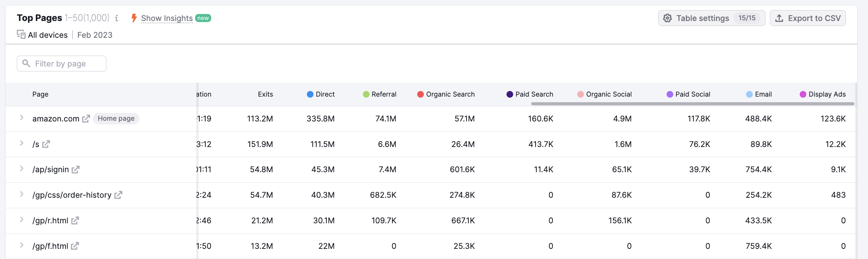The height and width of the screenshot is (259, 868).
Task: Select the 754.4K Email value
Action: (758, 170)
